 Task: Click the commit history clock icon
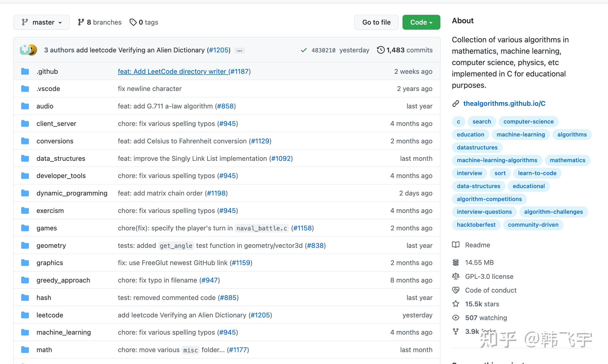click(x=381, y=50)
